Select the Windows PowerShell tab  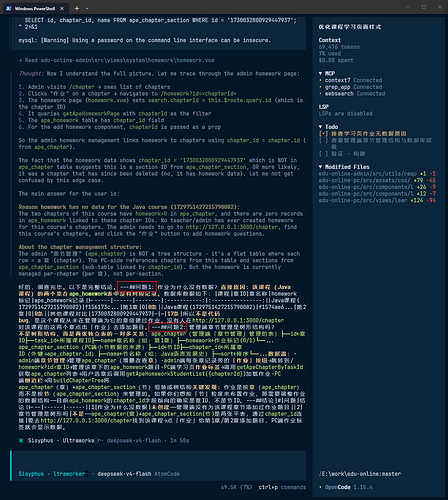[x=36, y=8]
